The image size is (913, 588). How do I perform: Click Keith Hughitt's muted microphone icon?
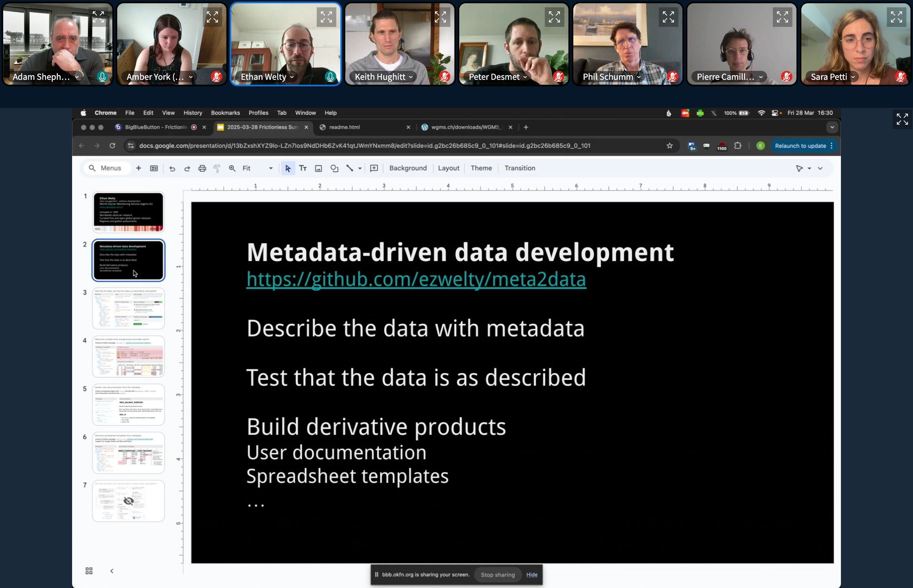pyautogui.click(x=444, y=77)
